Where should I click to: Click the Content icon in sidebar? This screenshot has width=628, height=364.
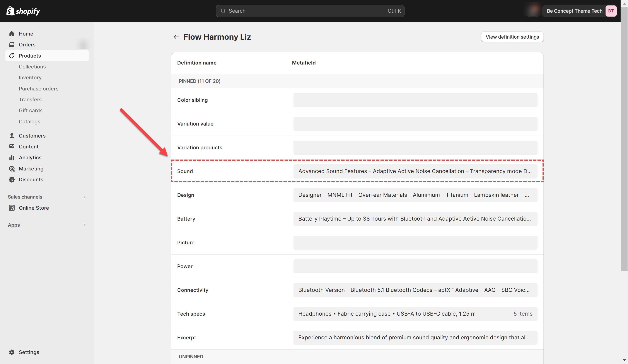(x=12, y=146)
